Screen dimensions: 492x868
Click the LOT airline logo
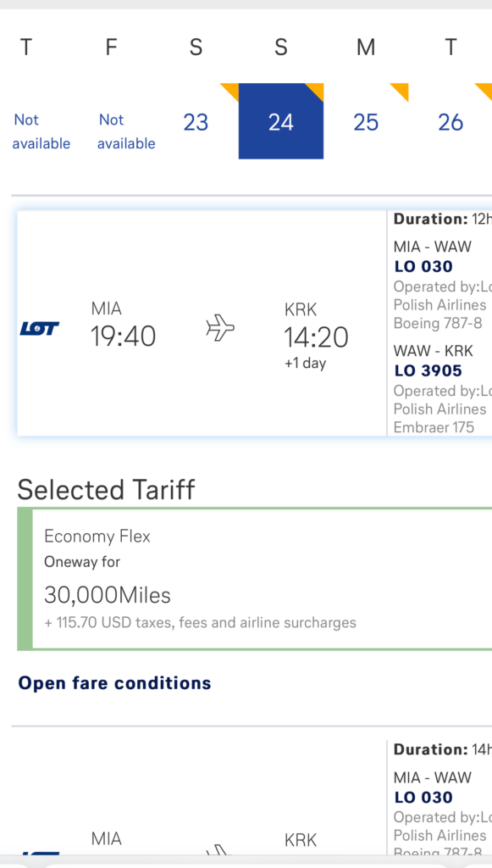coord(39,329)
